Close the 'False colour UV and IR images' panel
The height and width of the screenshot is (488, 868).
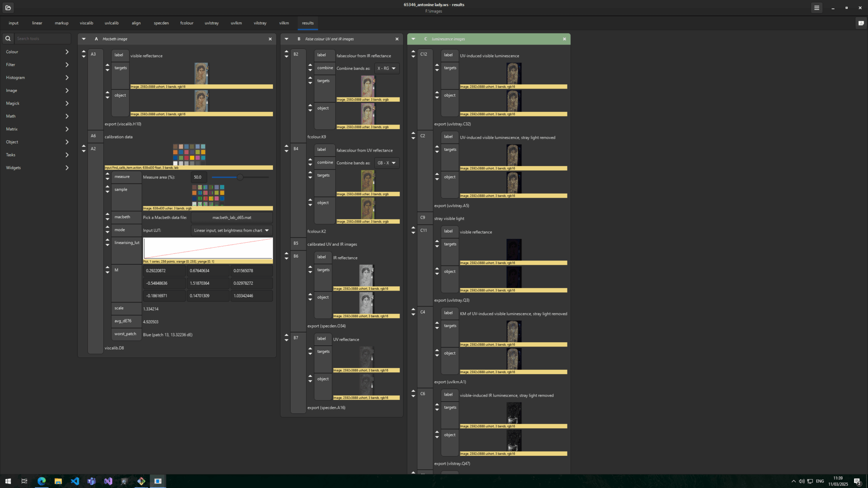[397, 39]
